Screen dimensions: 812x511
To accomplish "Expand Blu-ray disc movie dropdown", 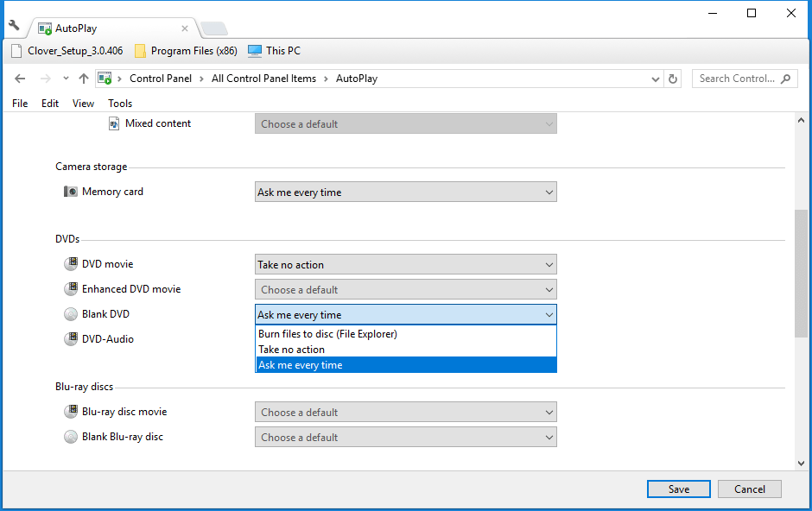I will point(406,413).
